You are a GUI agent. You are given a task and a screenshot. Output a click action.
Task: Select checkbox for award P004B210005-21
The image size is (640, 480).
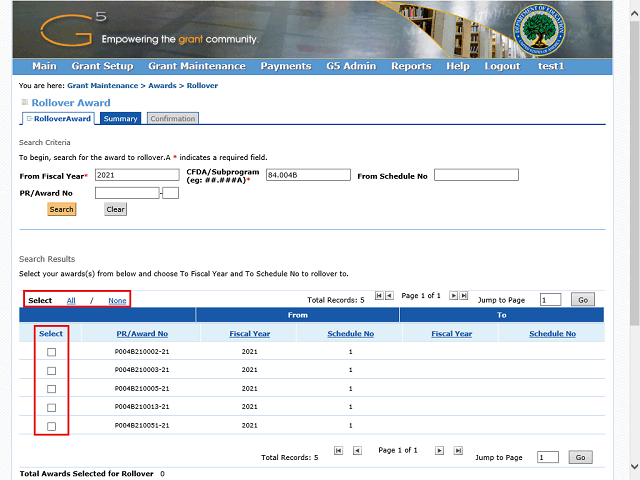click(52, 389)
